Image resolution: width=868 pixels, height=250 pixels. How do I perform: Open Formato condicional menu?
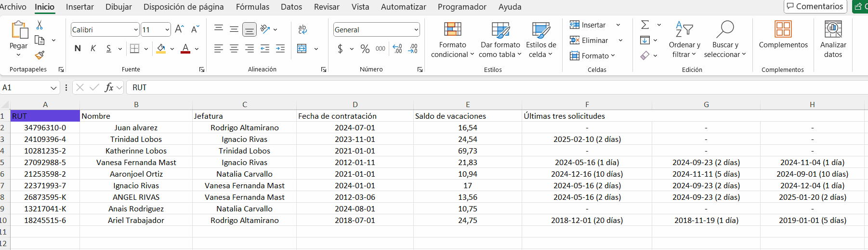(453, 39)
